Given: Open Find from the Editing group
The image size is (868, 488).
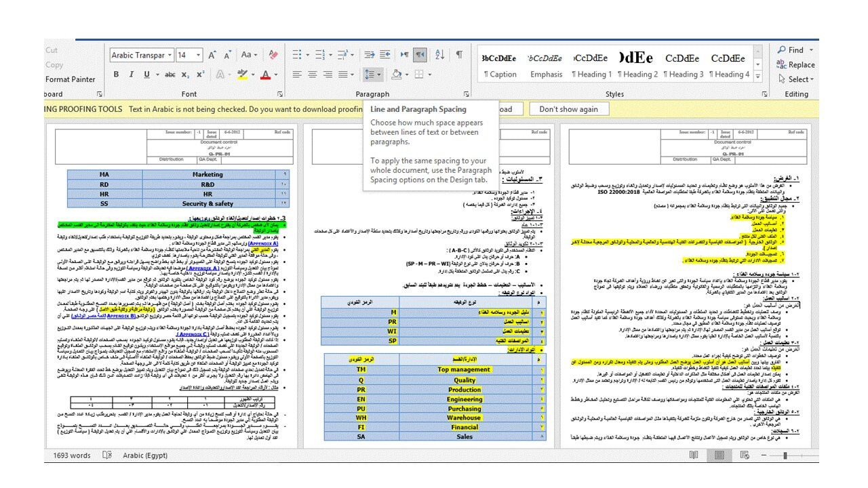Looking at the screenshot, I should tap(792, 50).
